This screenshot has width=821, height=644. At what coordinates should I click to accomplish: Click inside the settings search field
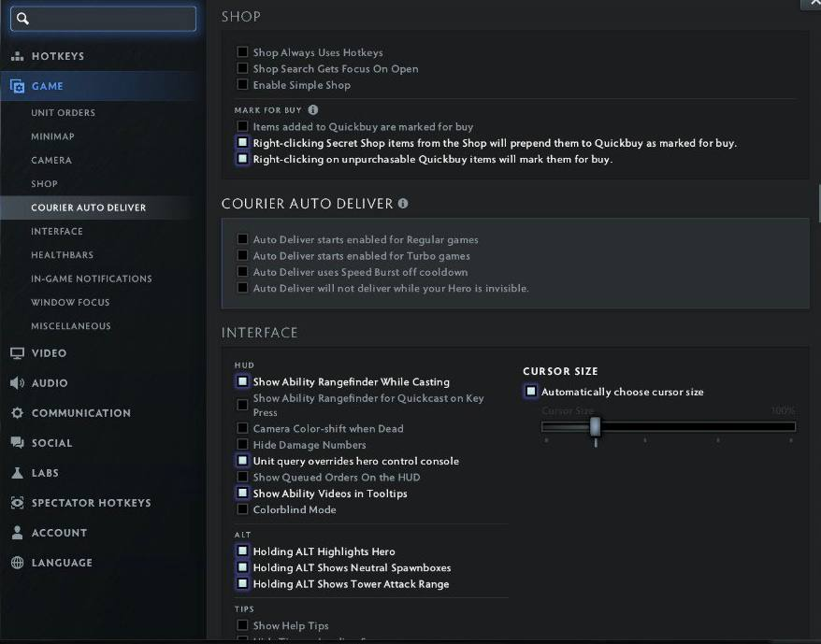tap(112, 19)
